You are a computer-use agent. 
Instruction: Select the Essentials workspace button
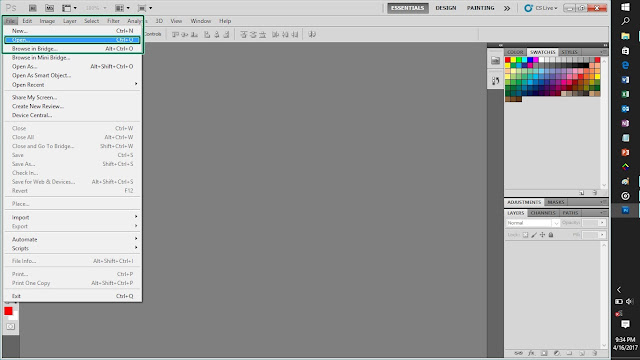tap(408, 8)
